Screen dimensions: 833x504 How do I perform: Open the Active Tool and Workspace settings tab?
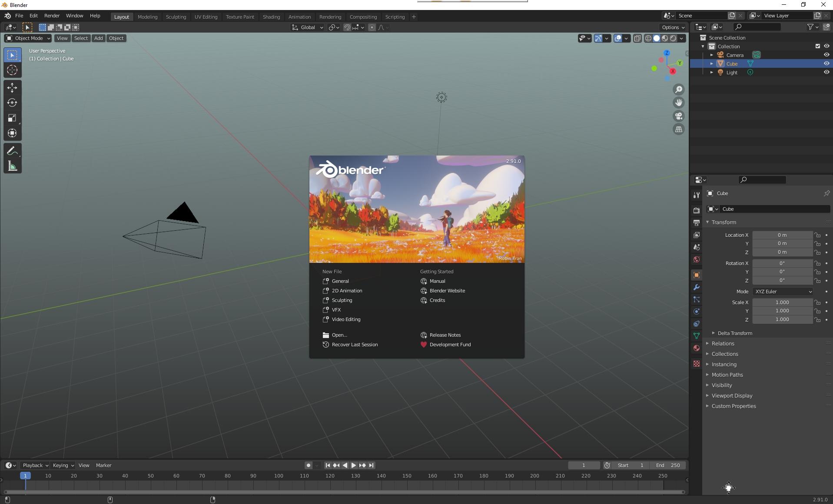(696, 195)
